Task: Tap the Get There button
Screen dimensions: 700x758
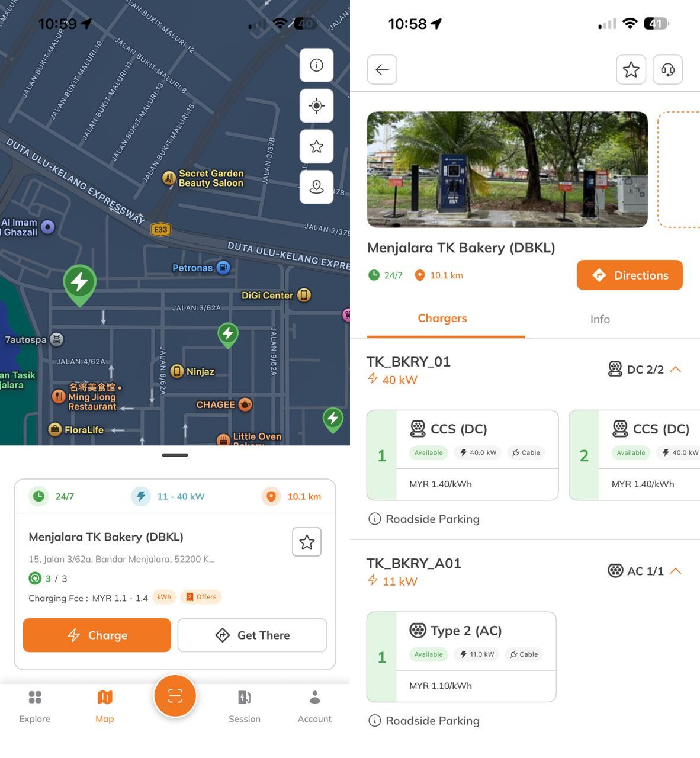Action: pyautogui.click(x=252, y=635)
